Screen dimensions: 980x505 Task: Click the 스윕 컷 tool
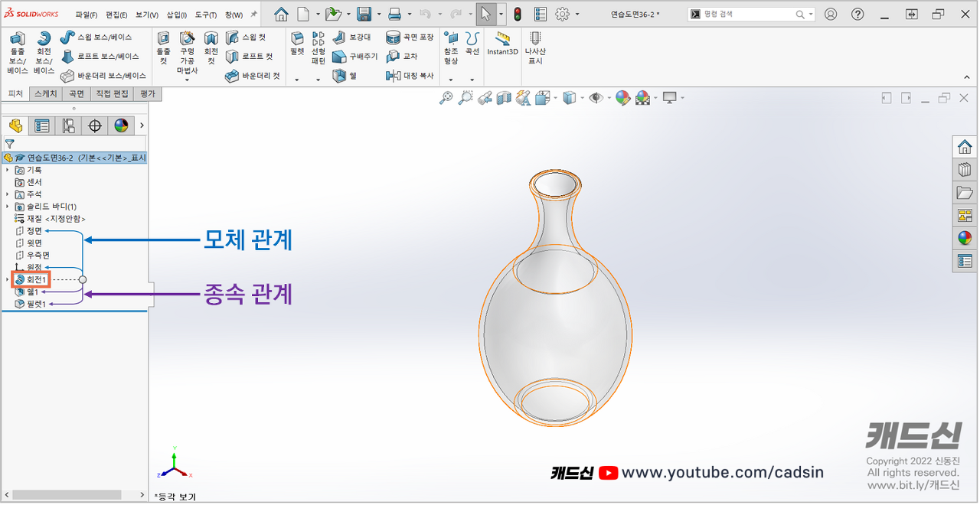click(246, 37)
